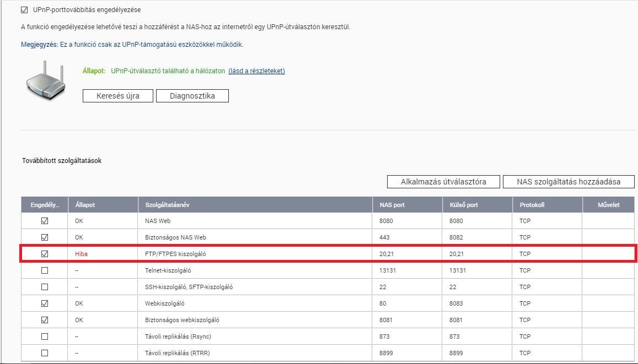Click the Alkalmazás útválasztóra button
This screenshot has width=638, height=364.
tap(443, 182)
